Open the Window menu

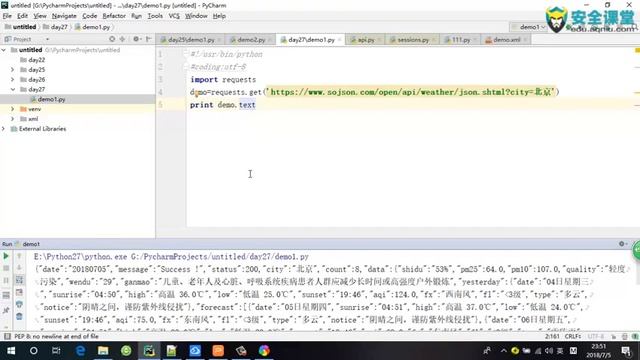tap(196, 16)
